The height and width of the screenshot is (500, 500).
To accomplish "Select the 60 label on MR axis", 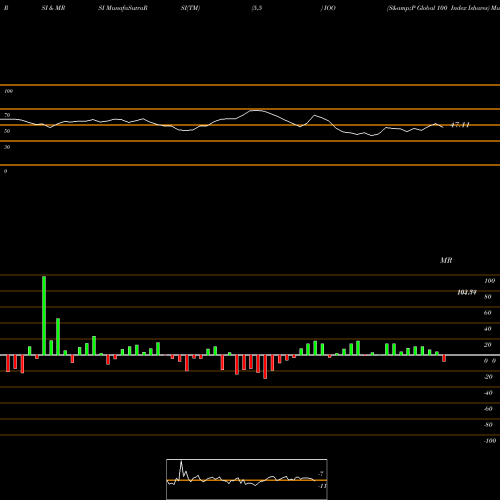I will [488, 313].
